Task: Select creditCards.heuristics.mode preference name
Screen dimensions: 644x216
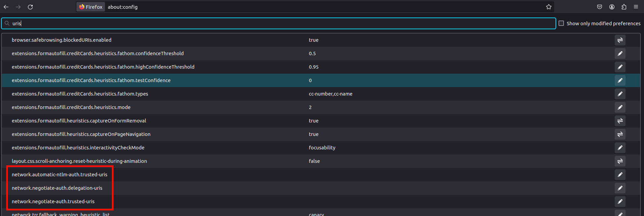Action: [x=71, y=107]
